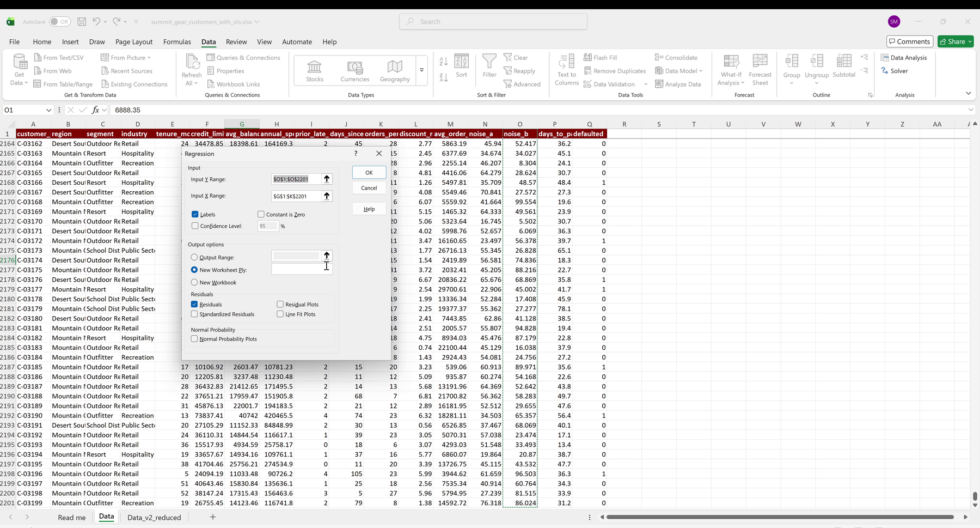Click Advanced filter option
The width and height of the screenshot is (980, 528).
coord(522,84)
